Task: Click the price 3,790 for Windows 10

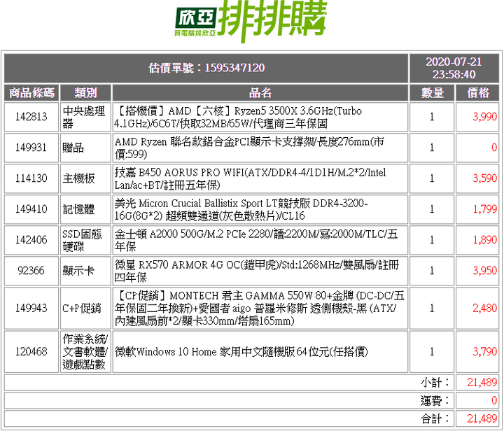Action: 484,352
